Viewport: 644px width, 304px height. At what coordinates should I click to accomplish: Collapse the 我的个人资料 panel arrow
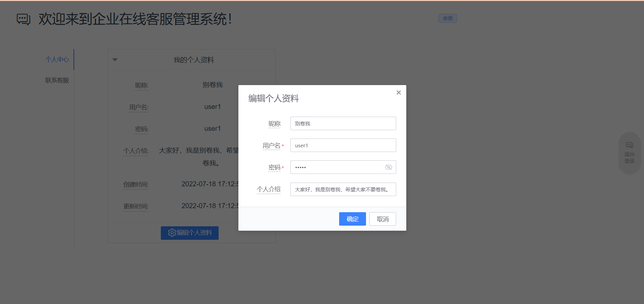click(x=115, y=60)
